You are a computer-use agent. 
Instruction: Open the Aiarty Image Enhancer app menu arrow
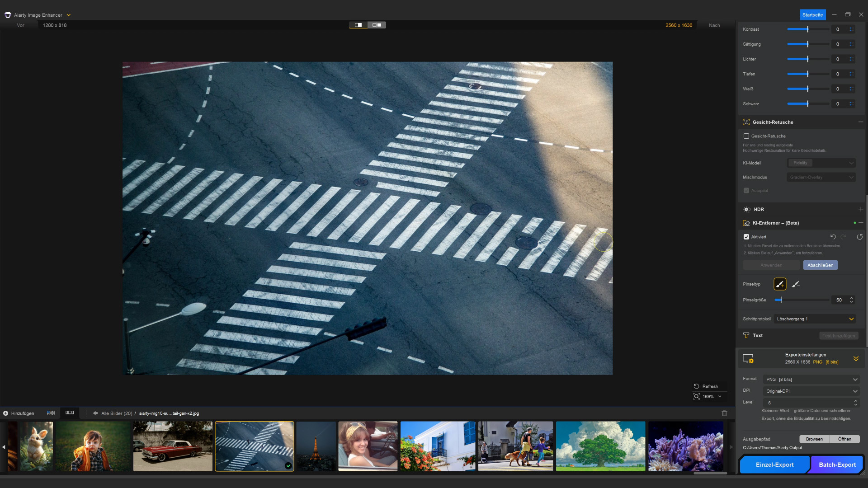[x=69, y=15]
